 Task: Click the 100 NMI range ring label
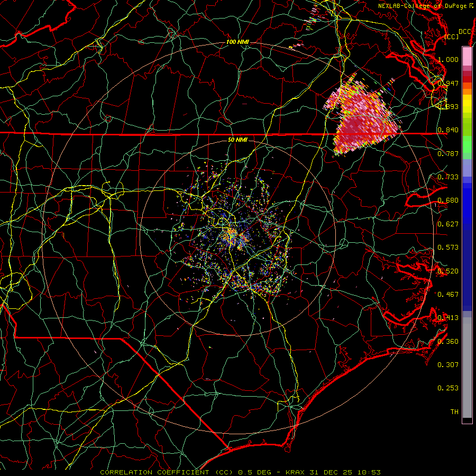237,42
